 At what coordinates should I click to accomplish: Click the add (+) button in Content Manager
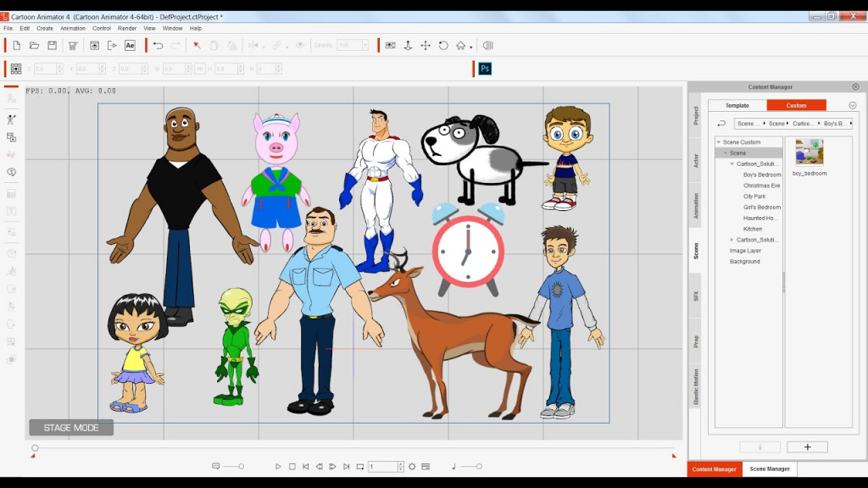pos(807,447)
